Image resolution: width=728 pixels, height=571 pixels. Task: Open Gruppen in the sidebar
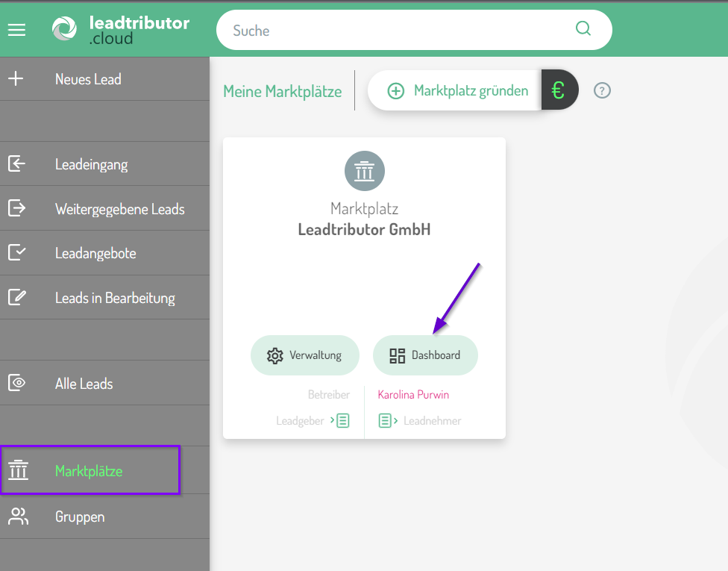coord(80,517)
